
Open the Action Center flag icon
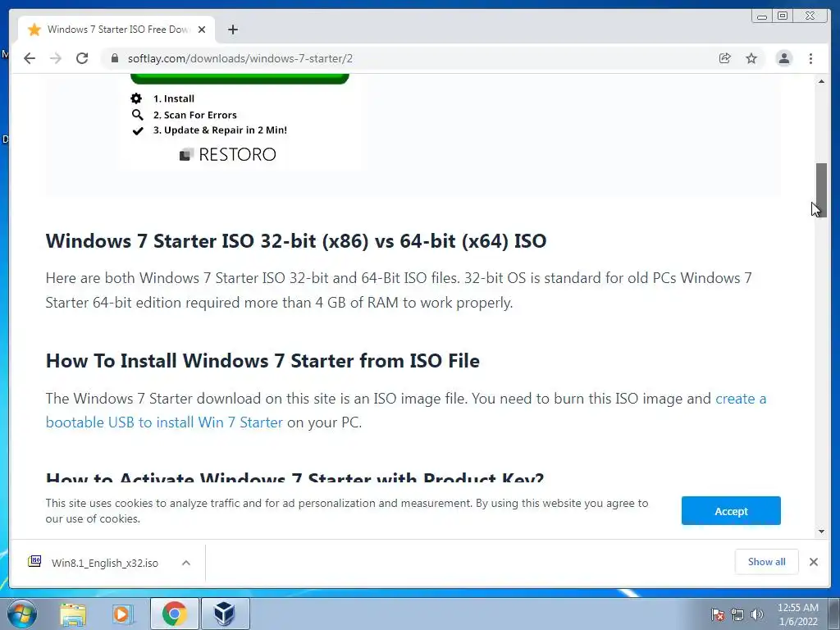pos(717,614)
